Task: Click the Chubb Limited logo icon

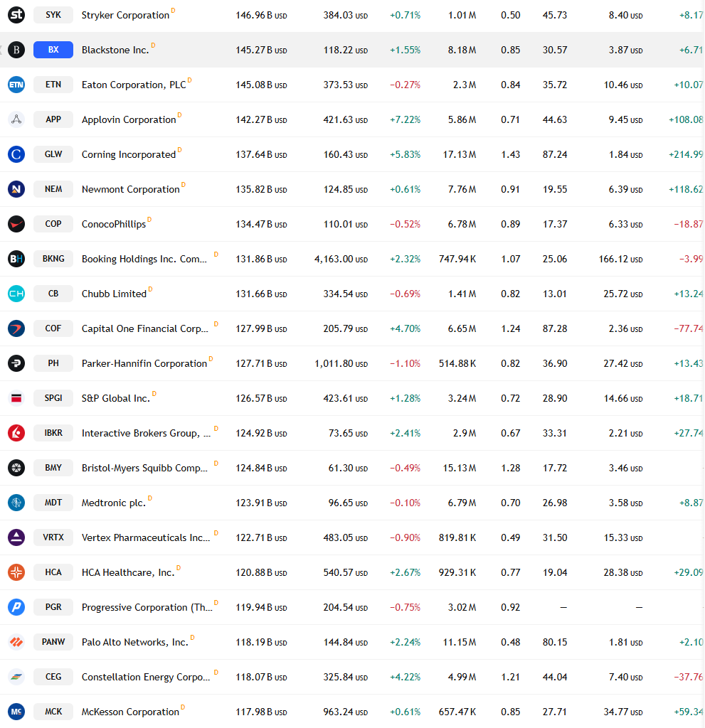Action: tap(16, 294)
